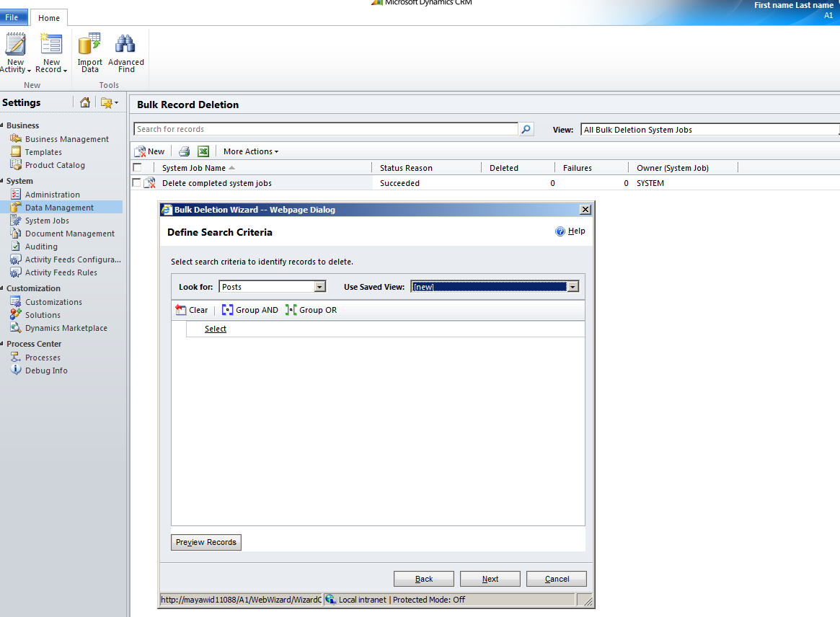Toggle the select-all checkbox in grid header
The image size is (840, 617).
pyautogui.click(x=137, y=168)
